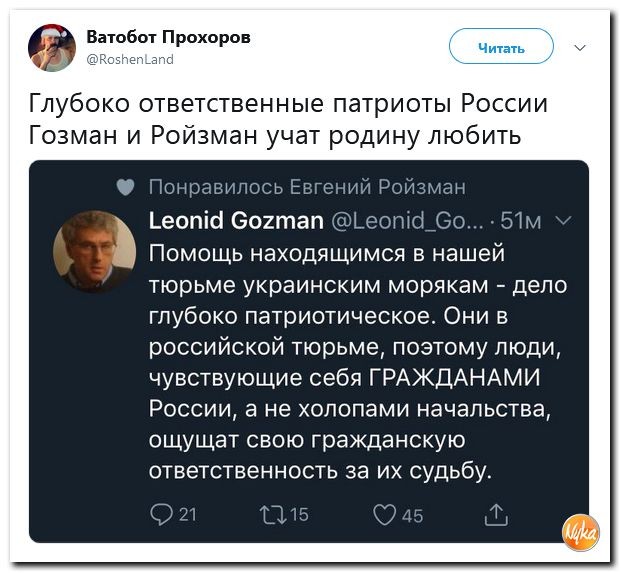Click the filled heart next to Понравилось

(126, 187)
